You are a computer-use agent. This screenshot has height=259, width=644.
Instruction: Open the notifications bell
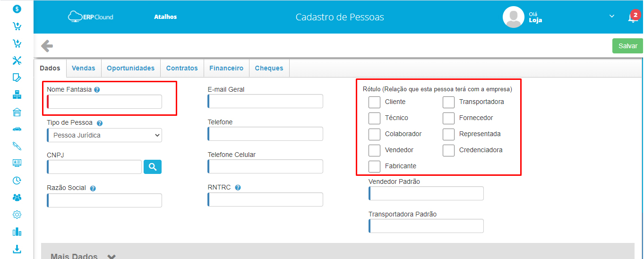[x=632, y=17]
